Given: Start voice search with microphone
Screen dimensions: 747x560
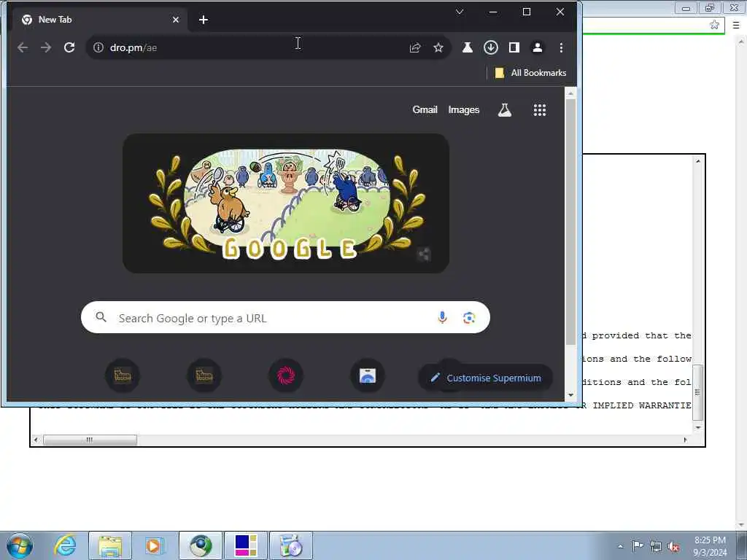Looking at the screenshot, I should click(443, 318).
